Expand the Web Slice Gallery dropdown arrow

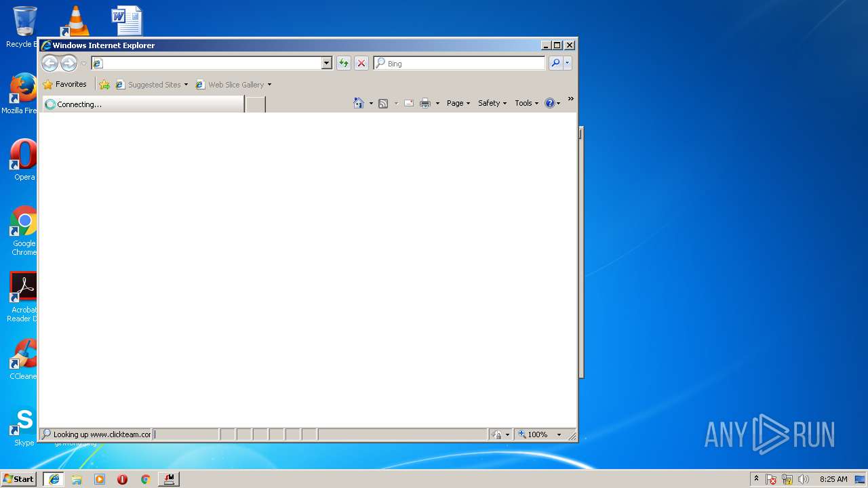(x=269, y=85)
